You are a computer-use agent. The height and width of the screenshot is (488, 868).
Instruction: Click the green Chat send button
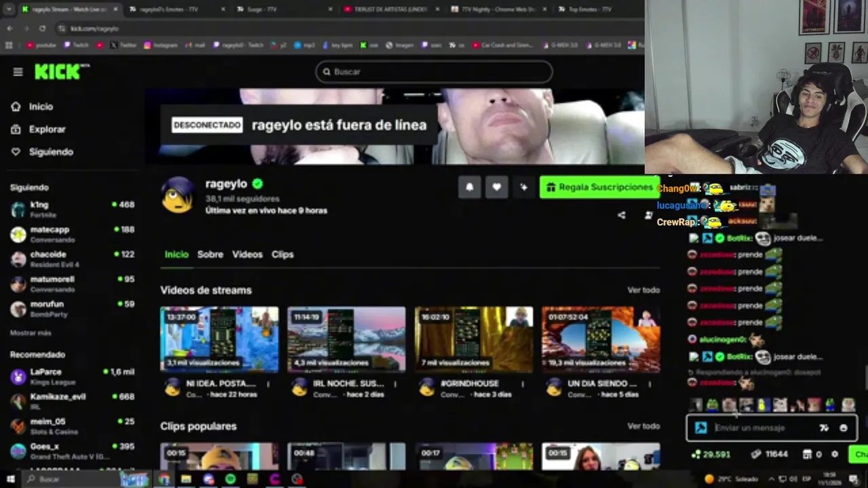pyautogui.click(x=859, y=455)
